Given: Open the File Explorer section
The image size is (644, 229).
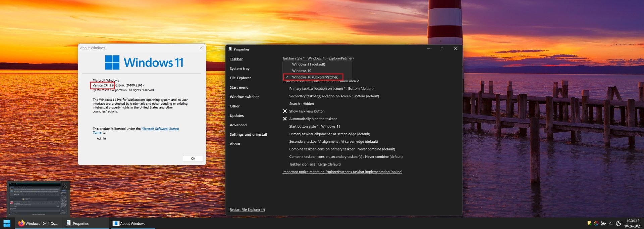Looking at the screenshot, I should [240, 78].
